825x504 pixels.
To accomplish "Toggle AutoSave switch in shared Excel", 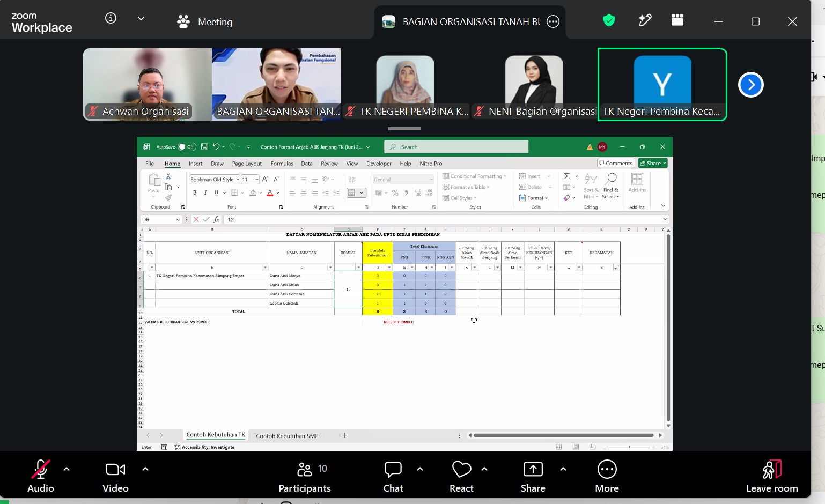I will (187, 147).
